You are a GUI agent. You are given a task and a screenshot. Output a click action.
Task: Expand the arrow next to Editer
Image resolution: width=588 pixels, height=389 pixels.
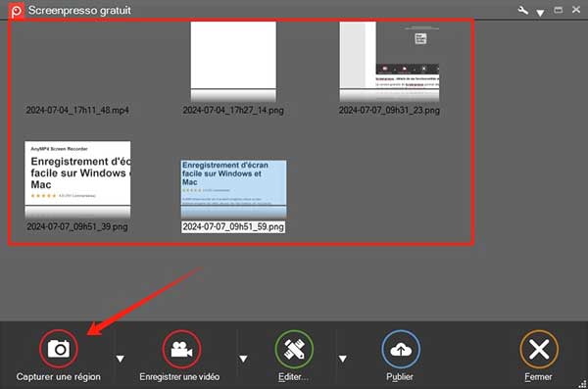tap(342, 359)
